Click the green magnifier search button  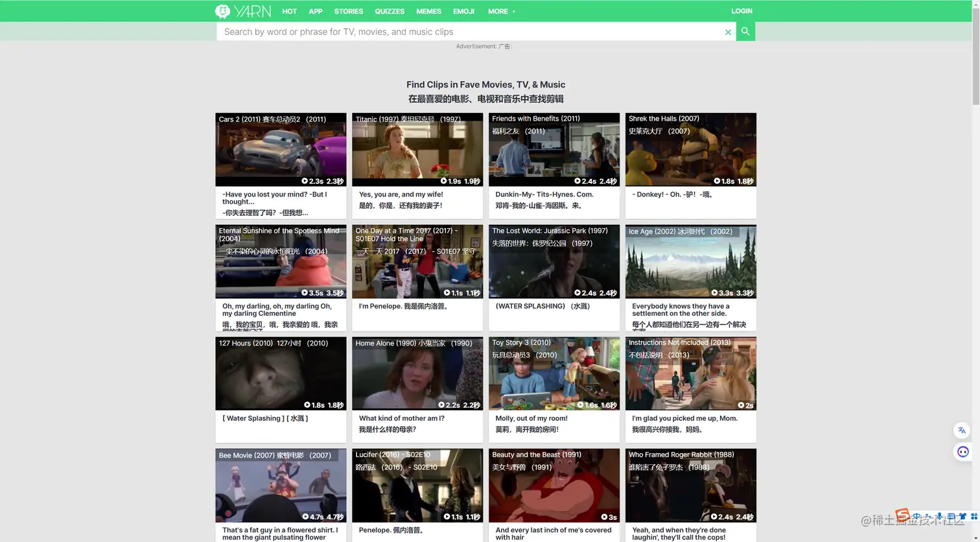[745, 31]
